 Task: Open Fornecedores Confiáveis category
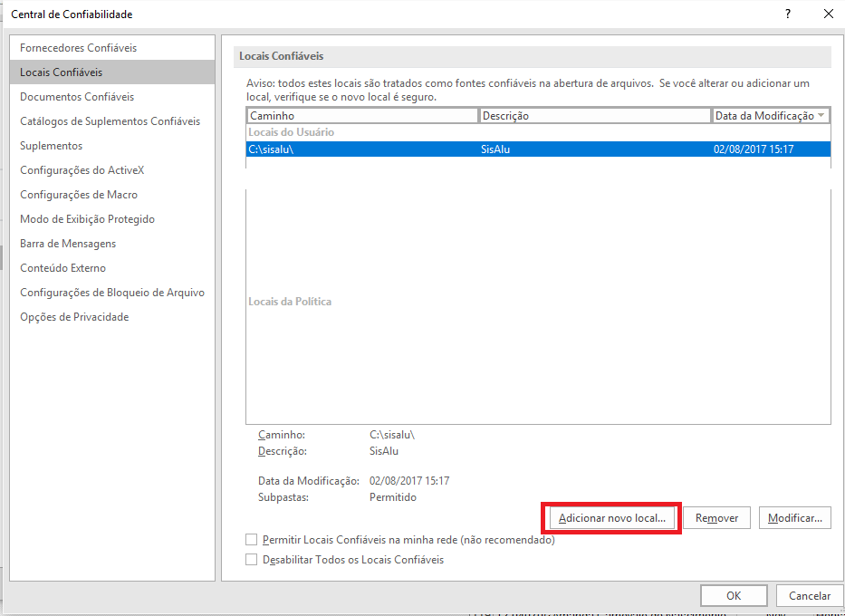(x=112, y=48)
